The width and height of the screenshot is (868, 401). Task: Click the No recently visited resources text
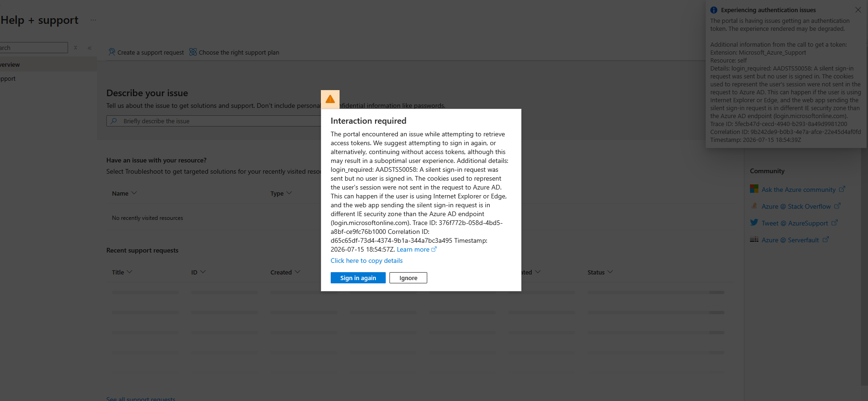tap(147, 218)
